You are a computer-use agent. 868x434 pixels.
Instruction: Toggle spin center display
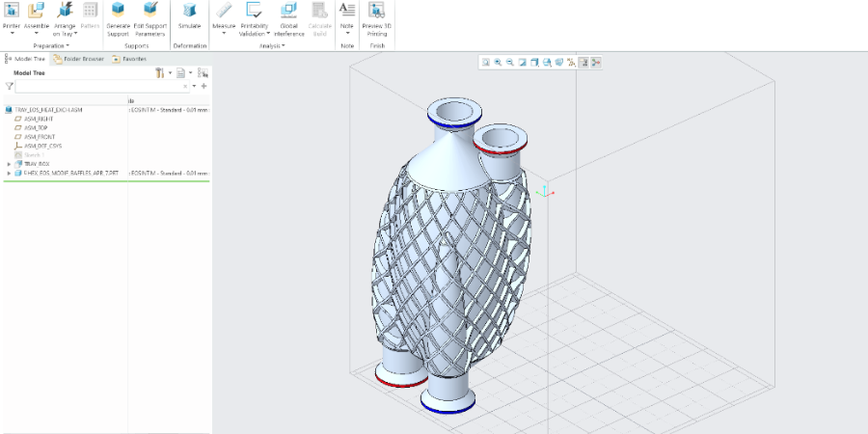click(x=595, y=62)
